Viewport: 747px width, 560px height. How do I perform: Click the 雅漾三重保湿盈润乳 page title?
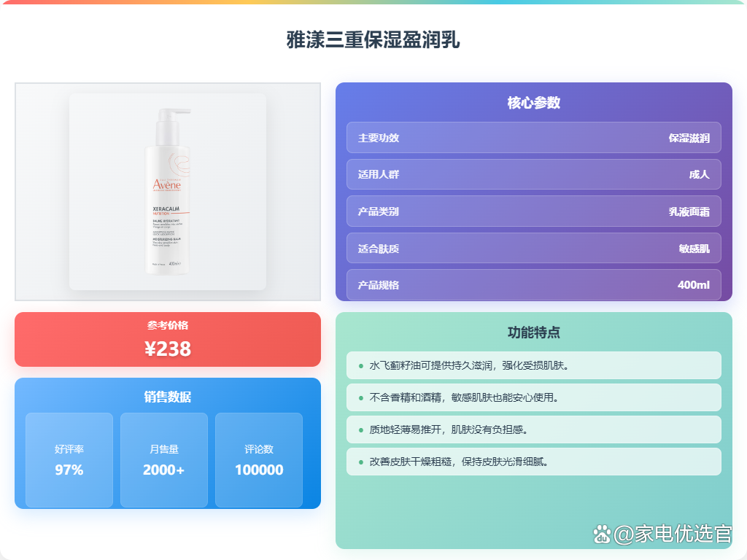click(x=373, y=39)
